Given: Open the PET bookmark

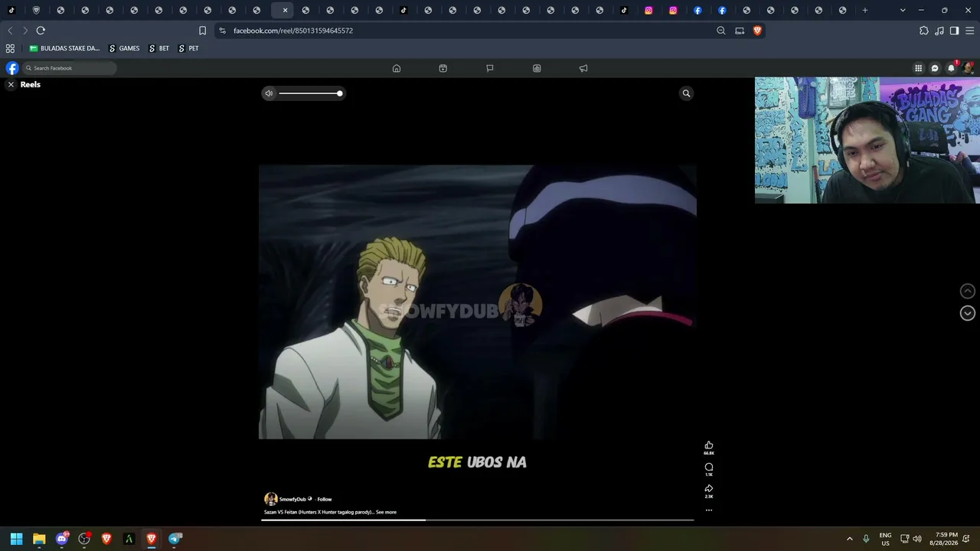Looking at the screenshot, I should (x=188, y=48).
